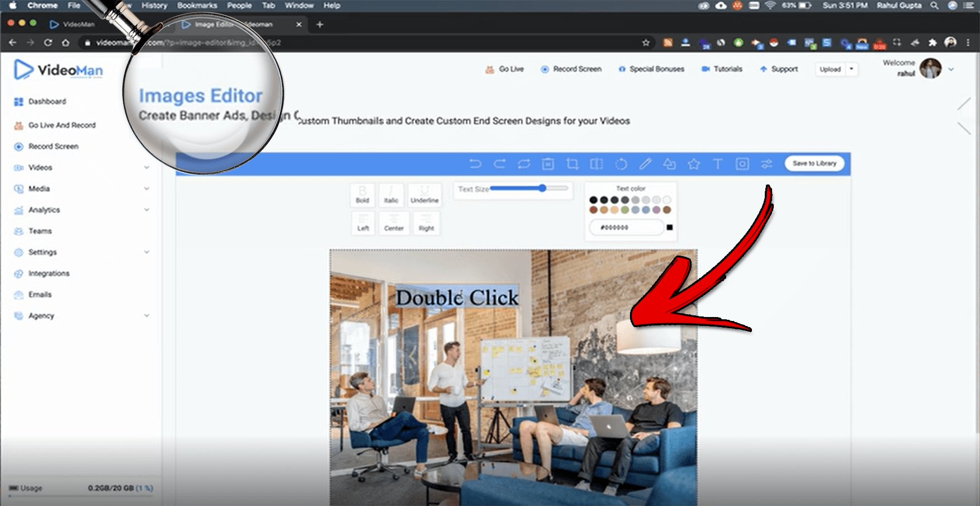Undo the last edit in editor toolbar
The width and height of the screenshot is (980, 506).
point(475,164)
